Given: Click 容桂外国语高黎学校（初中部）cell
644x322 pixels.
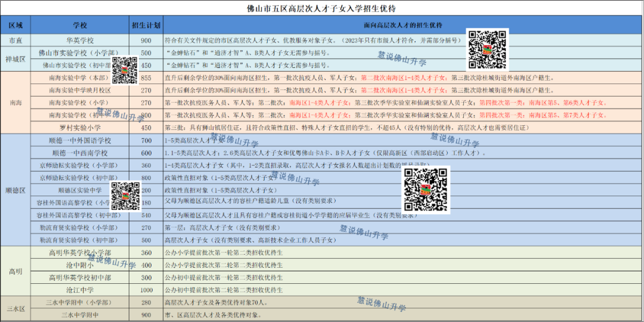Looking at the screenshot, I should point(80,215).
